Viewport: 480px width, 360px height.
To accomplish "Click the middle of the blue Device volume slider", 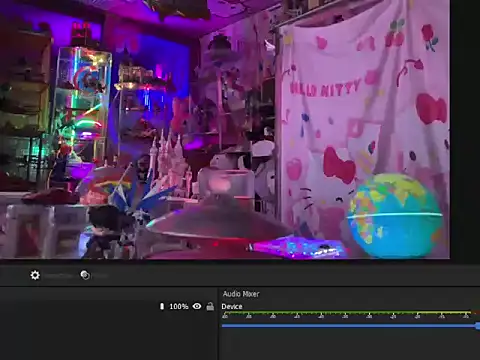I will (350, 326).
